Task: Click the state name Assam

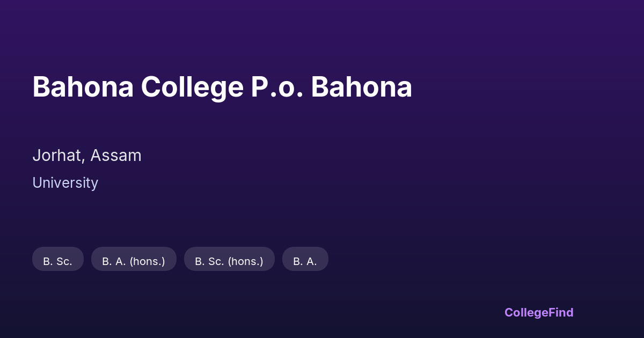Action: [116, 156]
